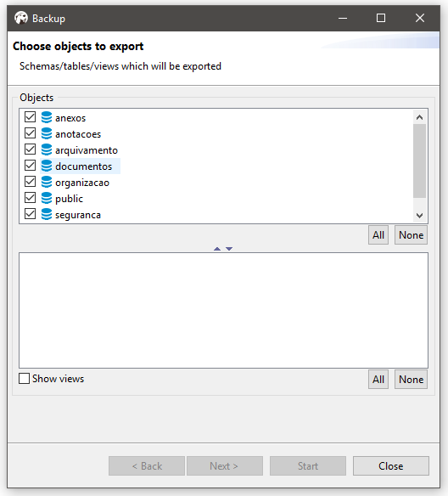Select All tables in lower panel
The width and height of the screenshot is (448, 496).
point(378,380)
